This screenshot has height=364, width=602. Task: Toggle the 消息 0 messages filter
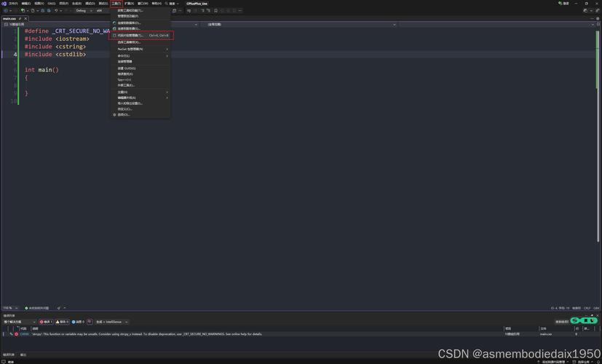78,322
